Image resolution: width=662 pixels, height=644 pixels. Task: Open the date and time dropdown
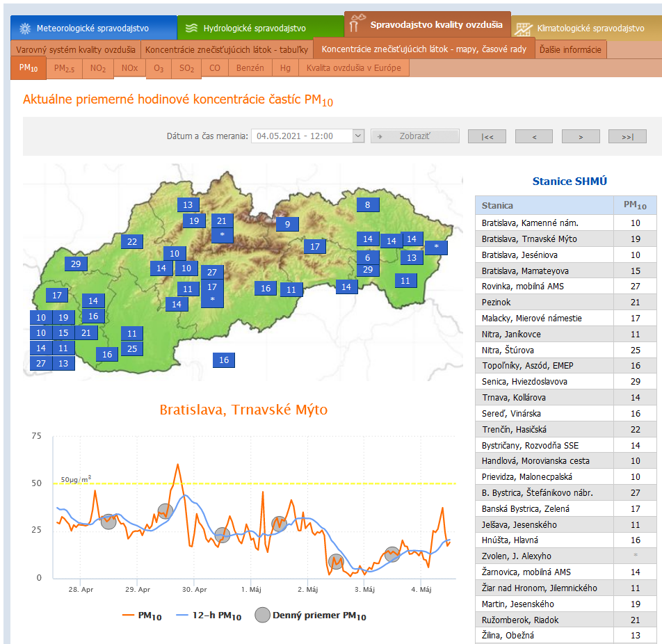click(358, 136)
